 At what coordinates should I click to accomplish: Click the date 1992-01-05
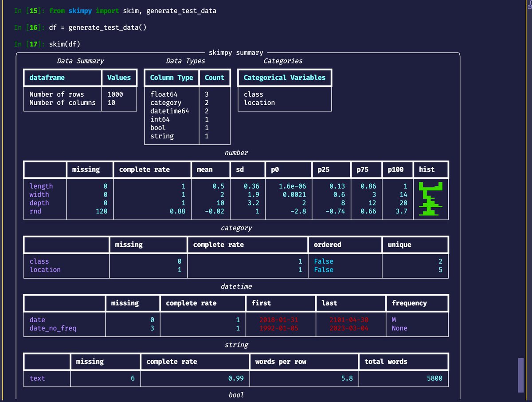click(279, 328)
